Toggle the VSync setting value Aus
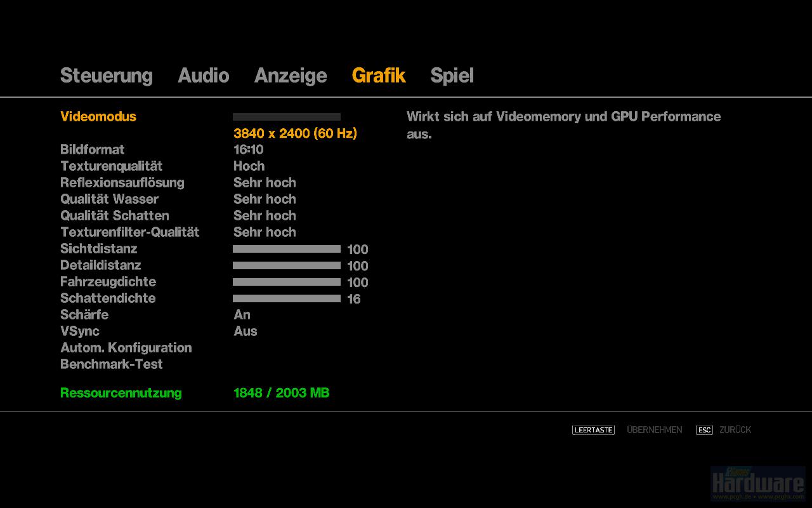Screen dimensions: 812x508 point(245,331)
